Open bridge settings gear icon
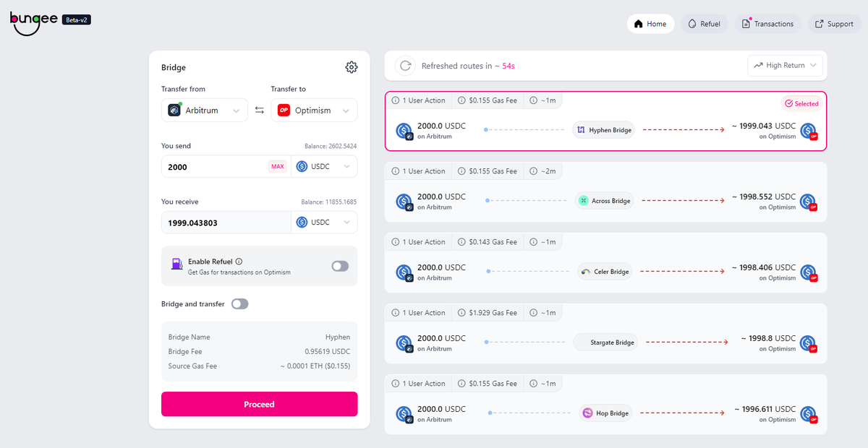This screenshot has width=868, height=448. pyautogui.click(x=352, y=67)
